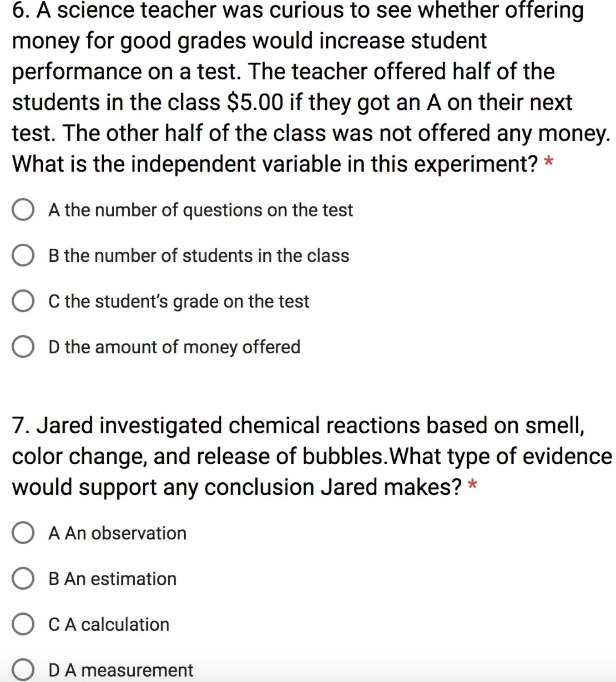Screen dimensions: 616x682
Task: Select radio for amount of money offered
Action: click(x=23, y=347)
